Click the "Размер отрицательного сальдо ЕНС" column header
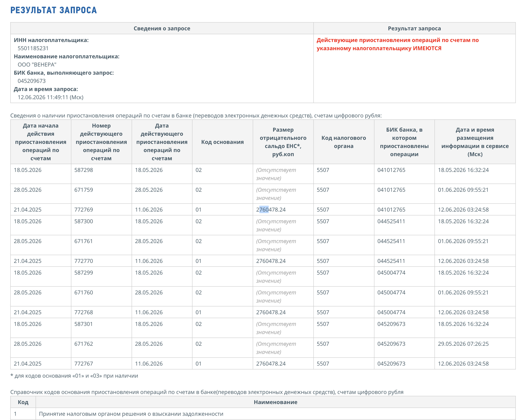This screenshot has width=528, height=420. coord(283,142)
